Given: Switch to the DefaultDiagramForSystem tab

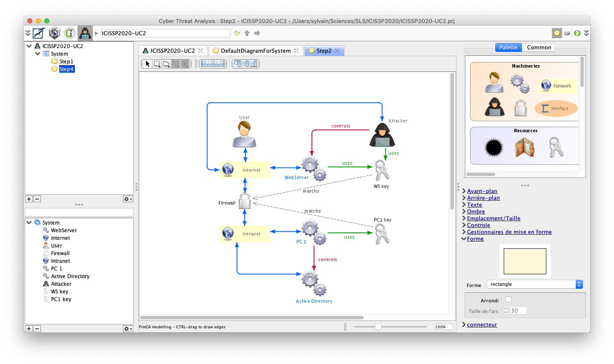Looking at the screenshot, I should click(256, 51).
